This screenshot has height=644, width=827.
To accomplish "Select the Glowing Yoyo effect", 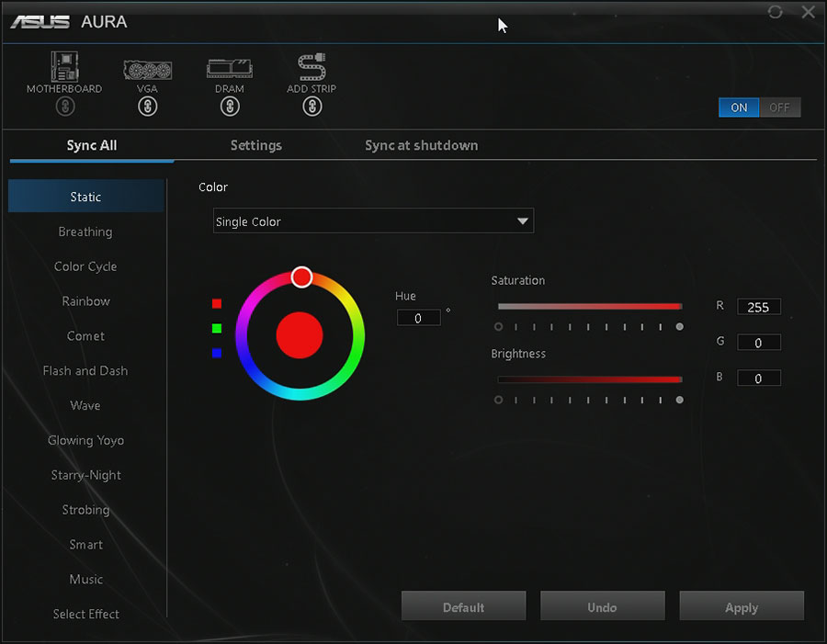I will [x=86, y=440].
